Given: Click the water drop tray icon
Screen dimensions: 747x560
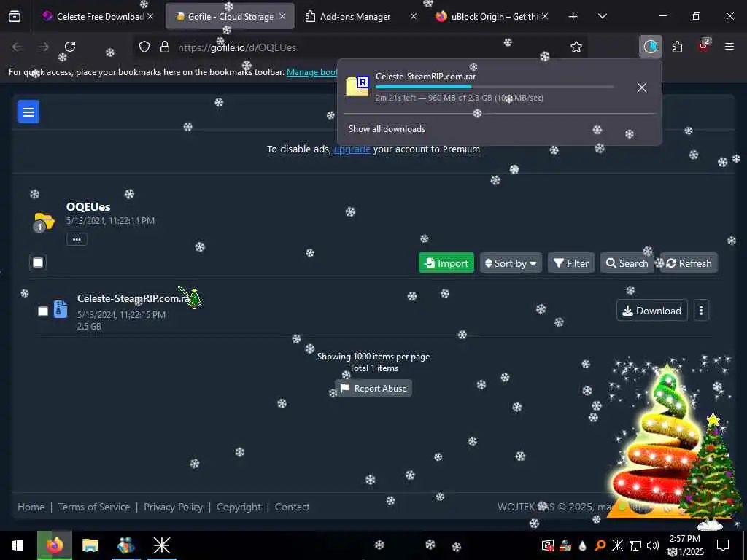Looking at the screenshot, I should coord(582,545).
